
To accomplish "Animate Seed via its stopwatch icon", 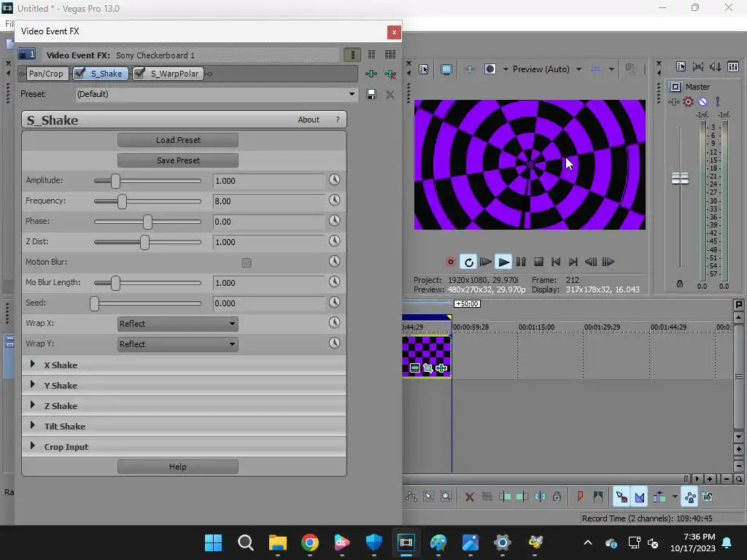I will point(334,303).
